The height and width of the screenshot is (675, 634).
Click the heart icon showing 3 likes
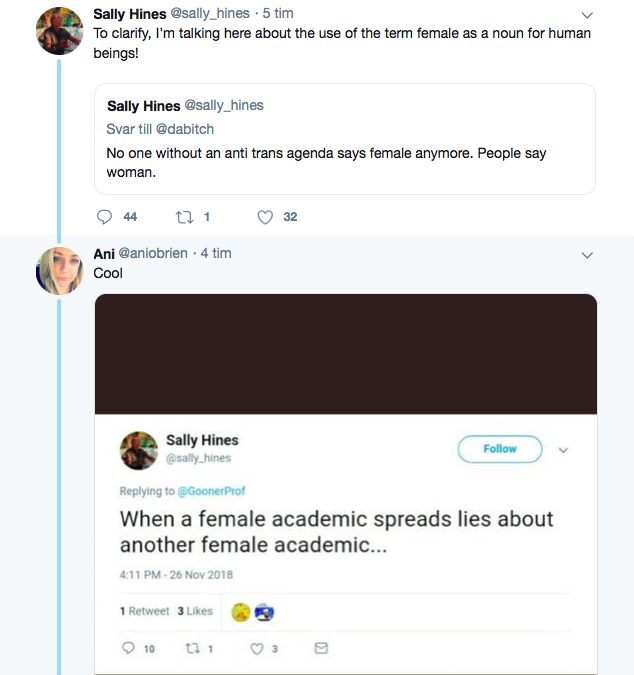257,648
